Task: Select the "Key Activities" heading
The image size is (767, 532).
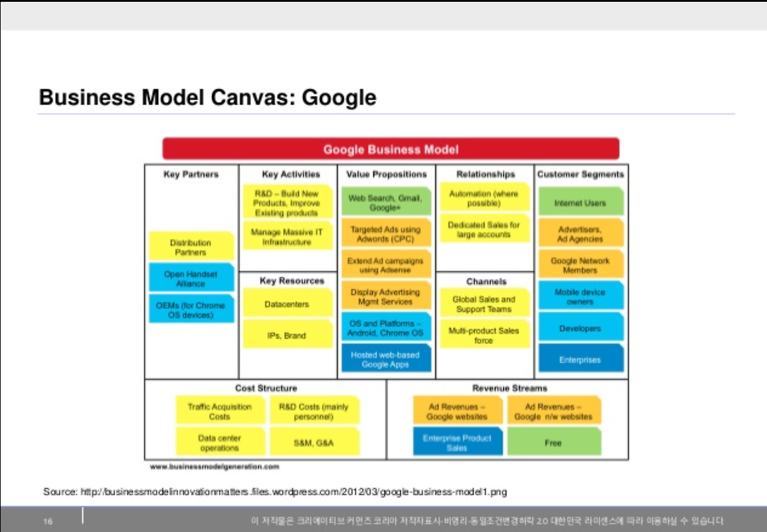Action: click(x=291, y=174)
